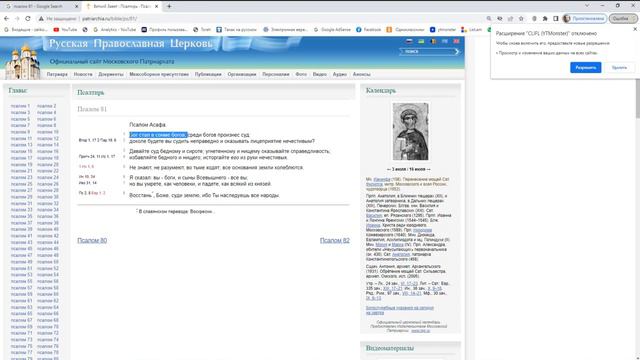
Task: Open the Фото menu item
Action: 301,74
